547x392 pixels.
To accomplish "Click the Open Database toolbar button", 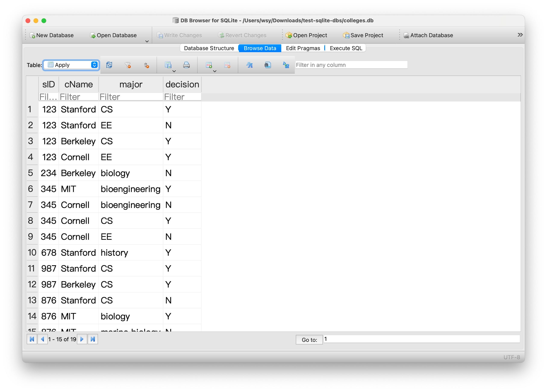I will point(113,35).
